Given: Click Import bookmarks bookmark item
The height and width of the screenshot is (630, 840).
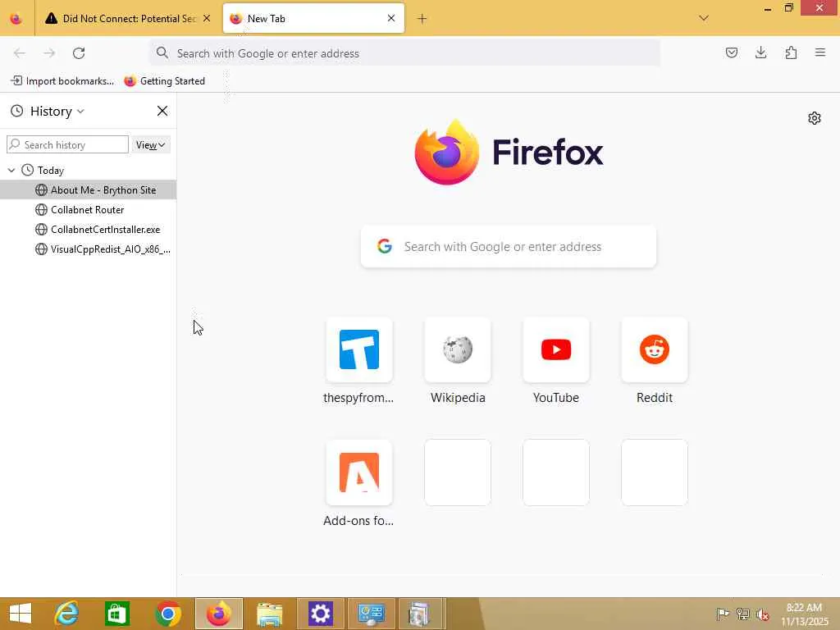Looking at the screenshot, I should coord(62,81).
